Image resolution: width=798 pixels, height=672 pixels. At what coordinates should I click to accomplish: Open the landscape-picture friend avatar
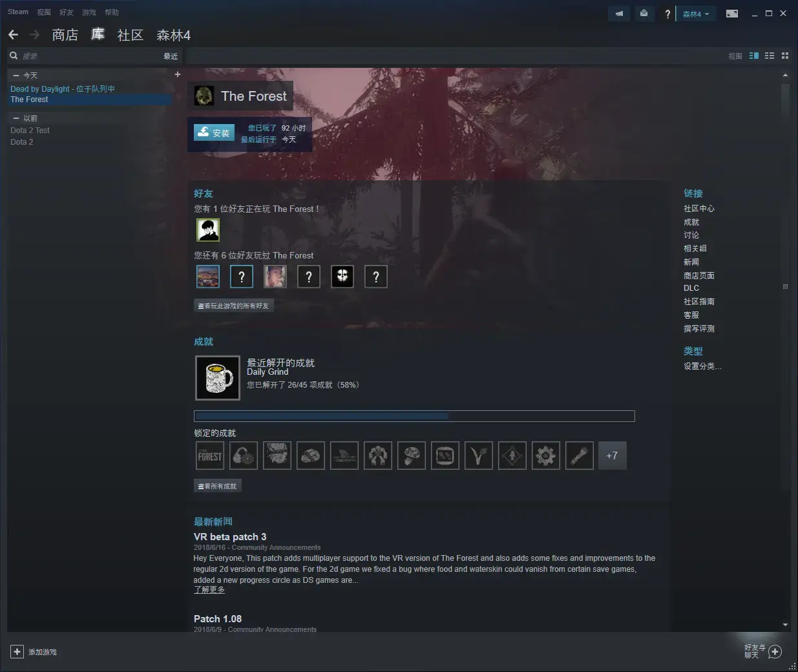pos(208,277)
